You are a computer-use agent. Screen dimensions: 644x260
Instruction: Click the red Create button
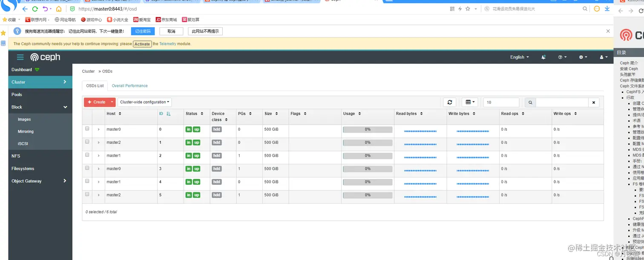coord(97,102)
